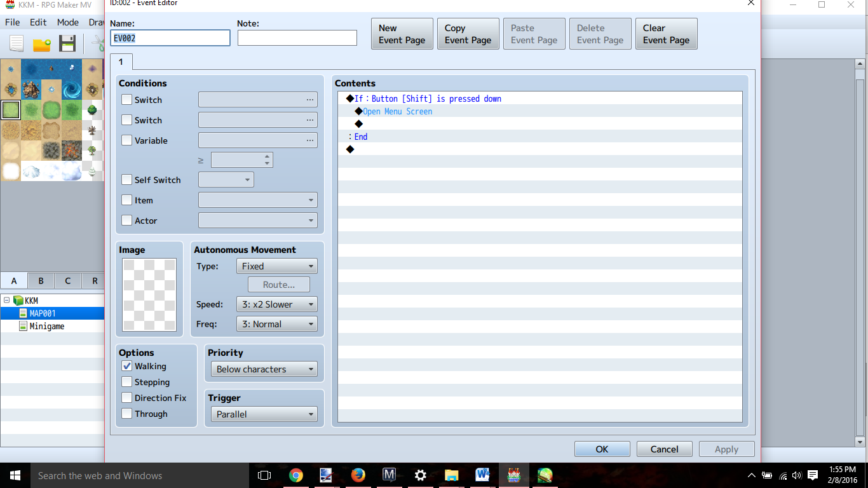
Task: Enable the first Switch condition checkbox
Action: click(127, 100)
